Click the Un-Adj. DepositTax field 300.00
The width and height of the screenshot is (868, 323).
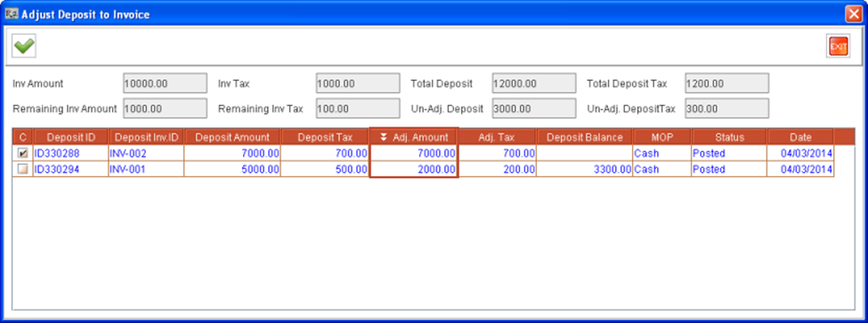click(x=726, y=109)
